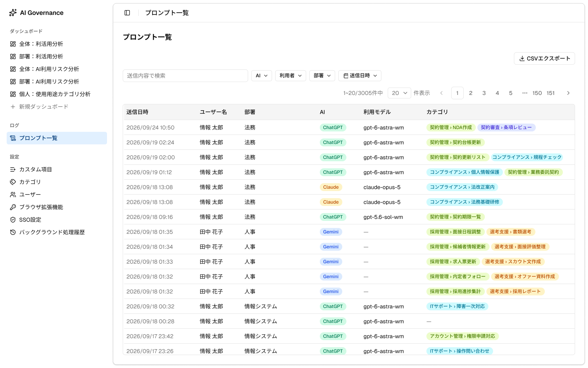This screenshot has height=368, width=588.
Task: Expand the 部署 filter dropdown
Action: point(322,76)
